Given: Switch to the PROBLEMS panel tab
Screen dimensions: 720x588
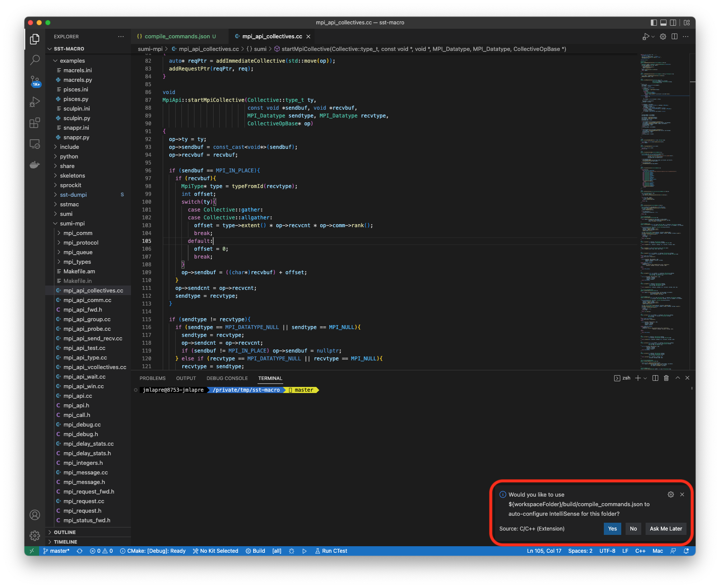Looking at the screenshot, I should [152, 378].
